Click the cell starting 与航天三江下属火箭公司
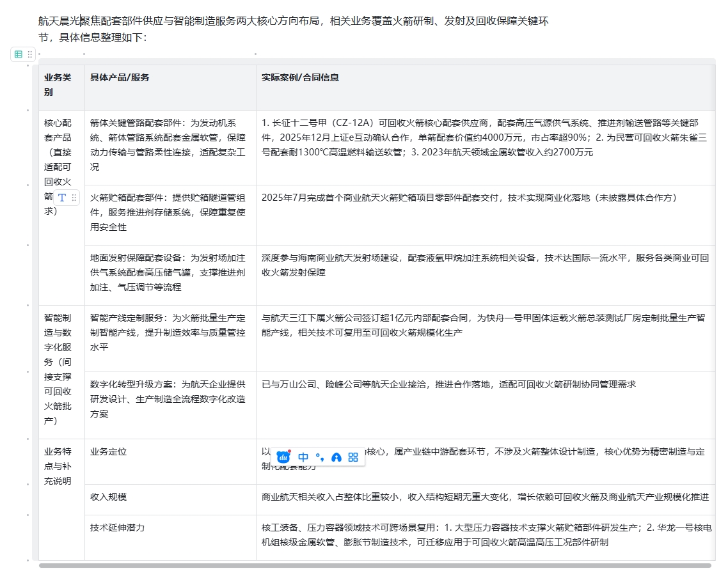 [486, 338]
